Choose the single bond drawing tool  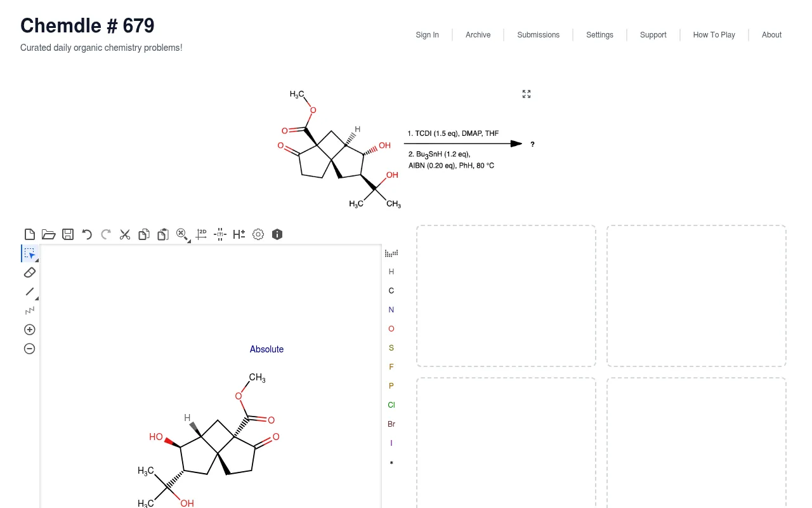tap(30, 291)
